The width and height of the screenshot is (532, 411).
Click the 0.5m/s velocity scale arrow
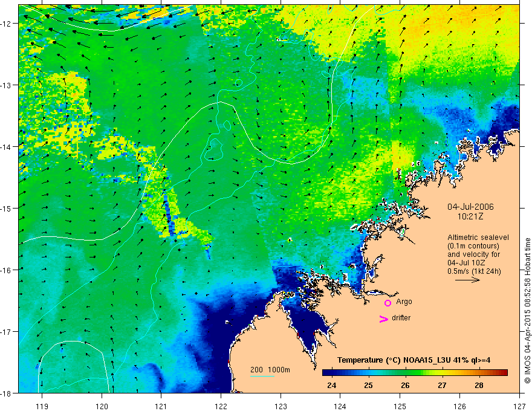(467, 280)
